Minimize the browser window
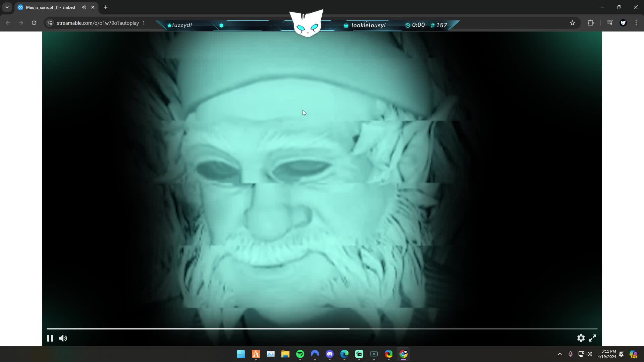This screenshot has width=644, height=362. point(602,7)
